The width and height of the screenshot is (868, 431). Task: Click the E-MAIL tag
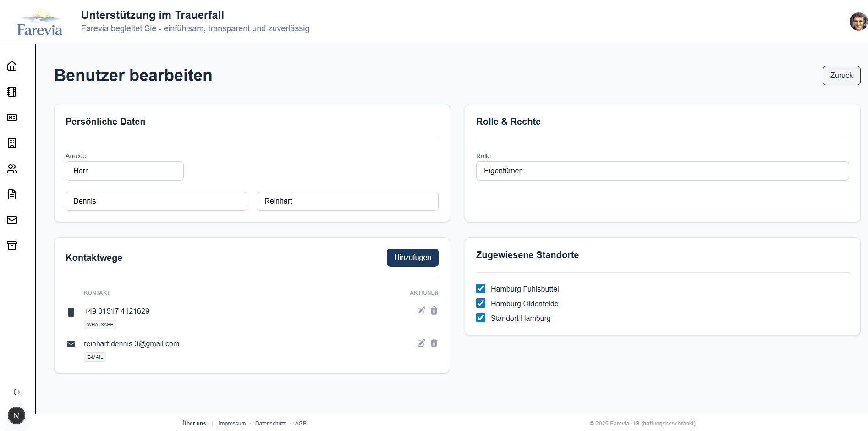pyautogui.click(x=95, y=357)
